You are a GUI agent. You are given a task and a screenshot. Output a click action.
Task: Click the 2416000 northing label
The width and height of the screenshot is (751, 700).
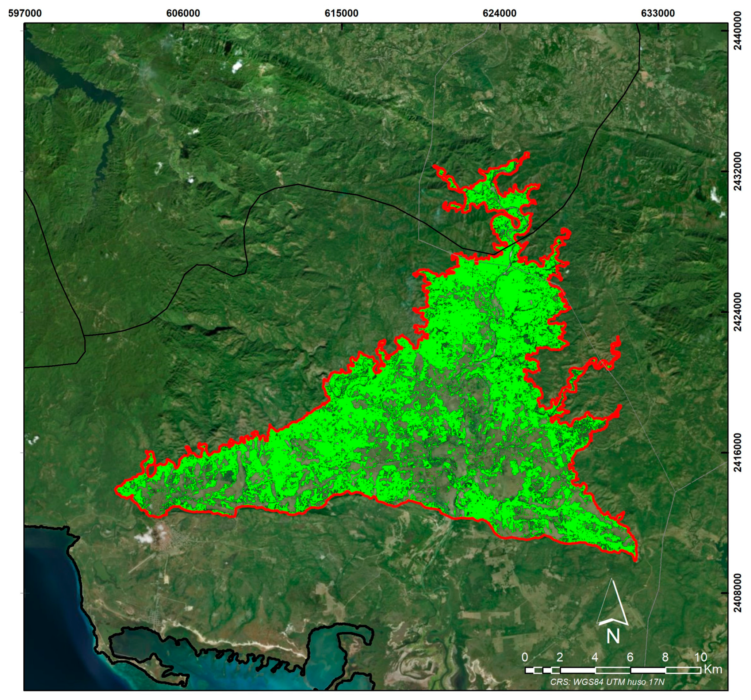(737, 452)
